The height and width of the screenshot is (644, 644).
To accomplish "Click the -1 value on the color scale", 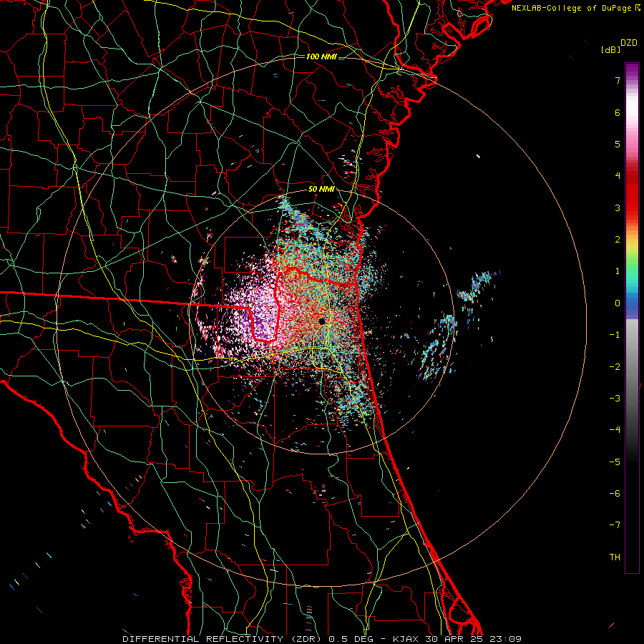I will pos(615,335).
